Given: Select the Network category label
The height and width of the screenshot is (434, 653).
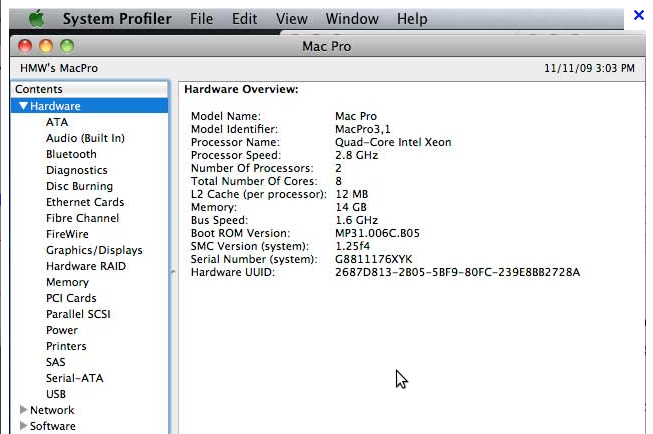Looking at the screenshot, I should (52, 410).
